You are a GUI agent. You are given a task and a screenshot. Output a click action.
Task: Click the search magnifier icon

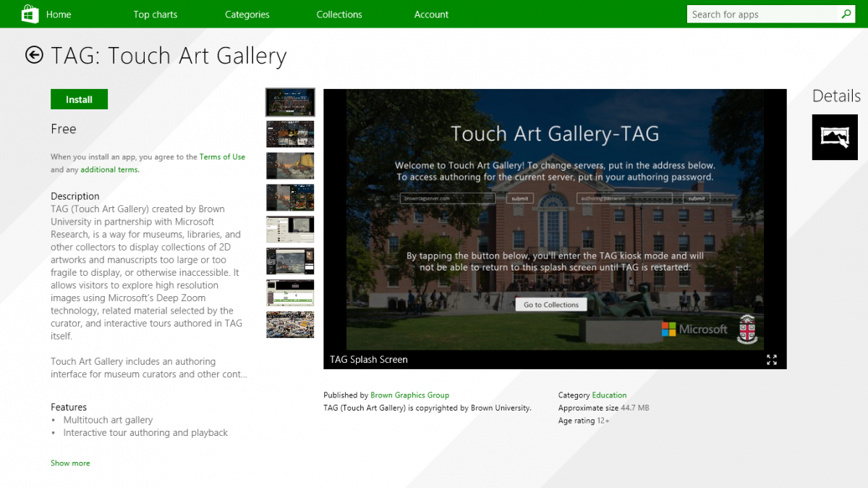tap(846, 14)
